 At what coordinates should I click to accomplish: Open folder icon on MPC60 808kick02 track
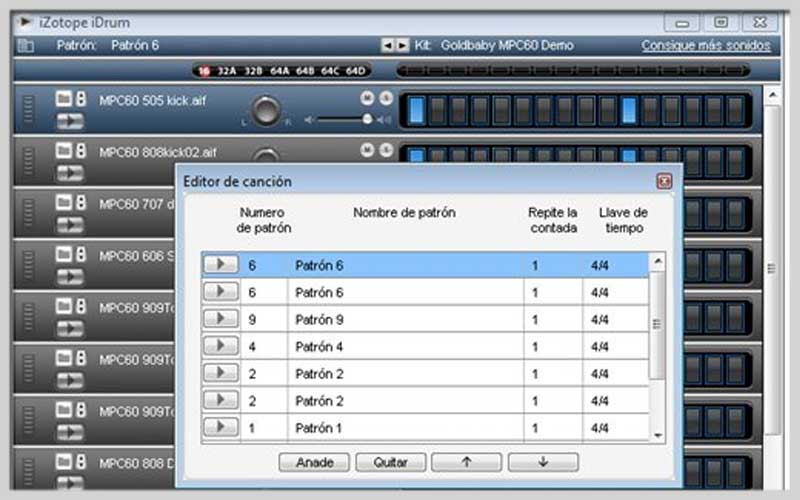click(64, 150)
